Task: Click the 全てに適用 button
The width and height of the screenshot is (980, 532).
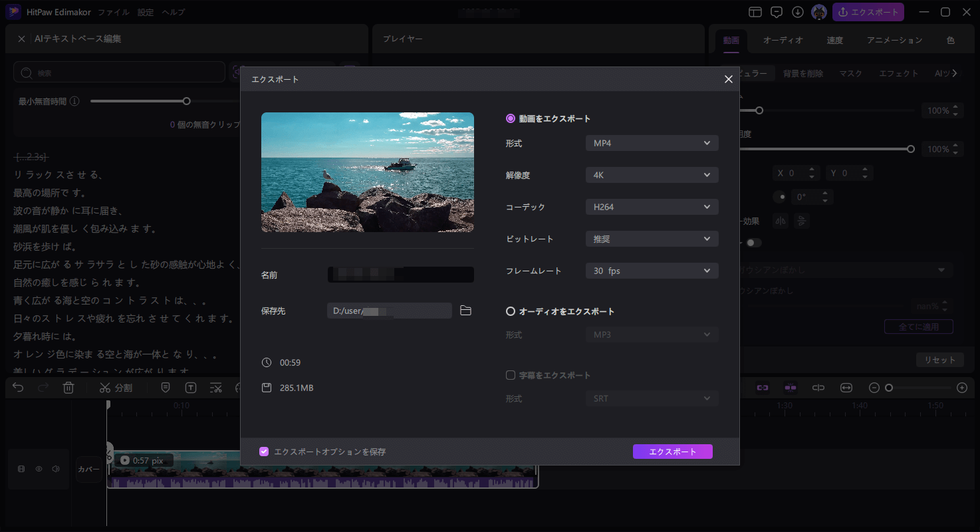Action: pos(918,327)
